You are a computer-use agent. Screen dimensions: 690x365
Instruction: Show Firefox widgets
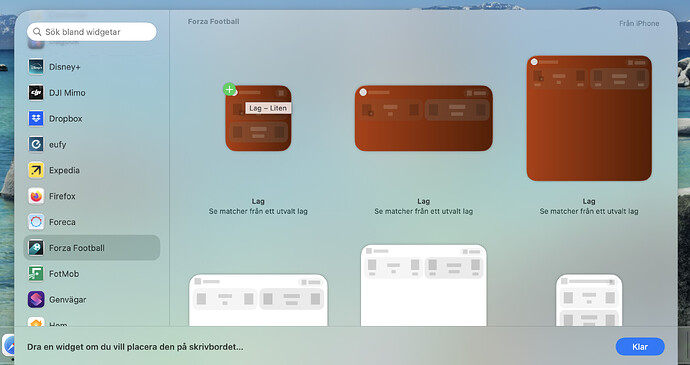click(x=92, y=196)
